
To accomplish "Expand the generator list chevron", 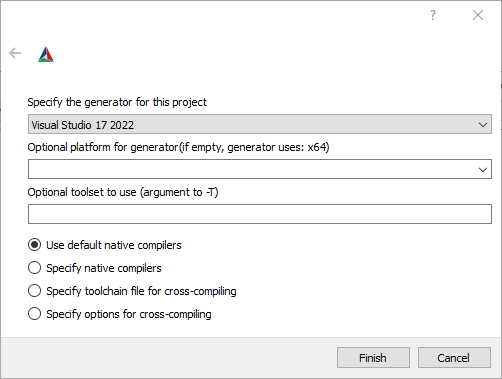I will pos(483,125).
